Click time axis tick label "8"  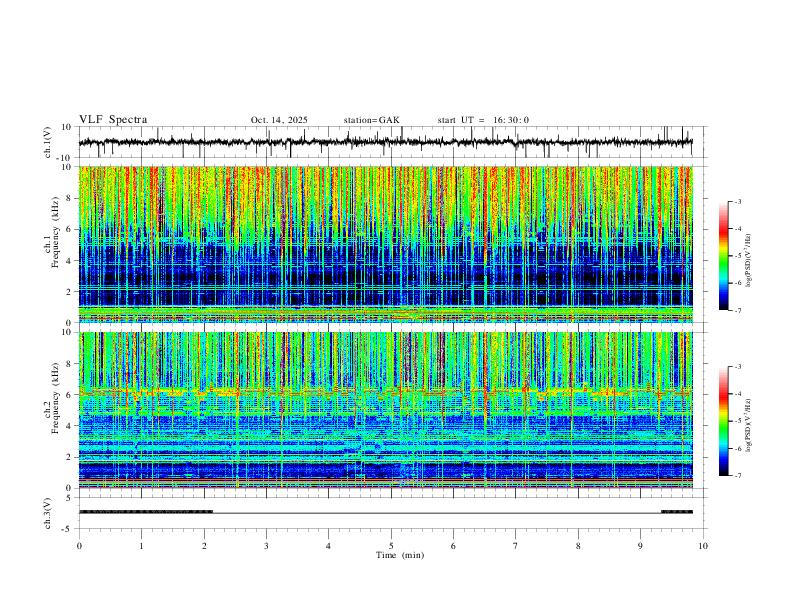click(x=578, y=546)
